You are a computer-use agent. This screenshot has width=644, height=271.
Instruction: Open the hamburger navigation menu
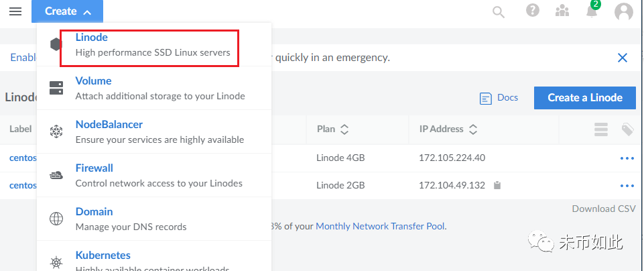pos(15,11)
